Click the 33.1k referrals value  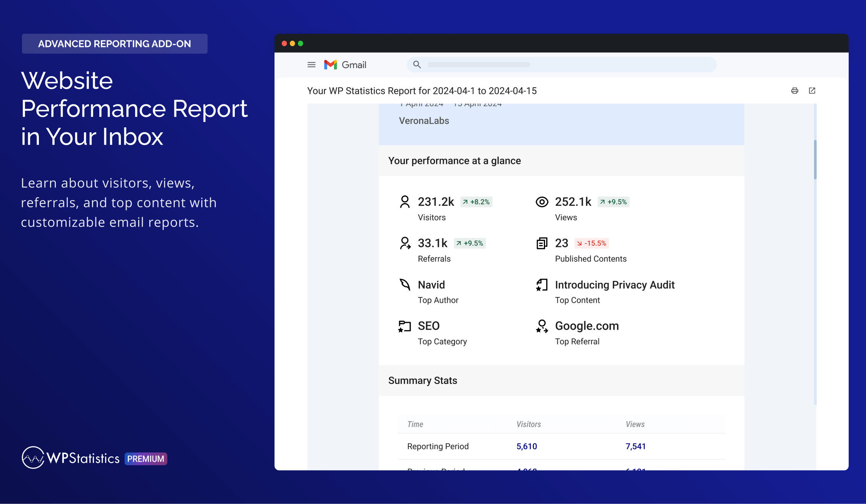(x=433, y=243)
